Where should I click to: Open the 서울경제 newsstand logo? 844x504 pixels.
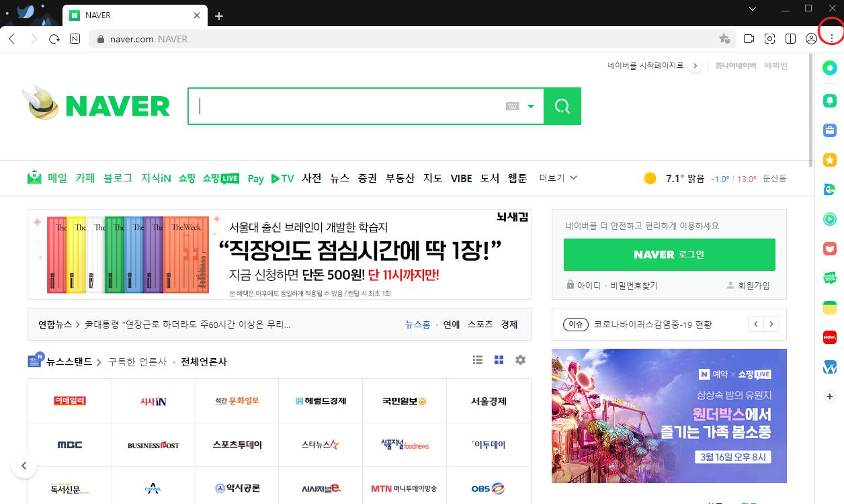tap(489, 401)
